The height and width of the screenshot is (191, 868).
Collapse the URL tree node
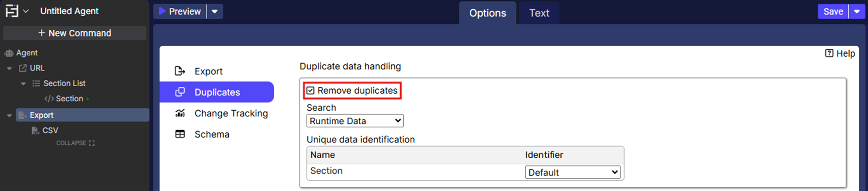point(9,68)
